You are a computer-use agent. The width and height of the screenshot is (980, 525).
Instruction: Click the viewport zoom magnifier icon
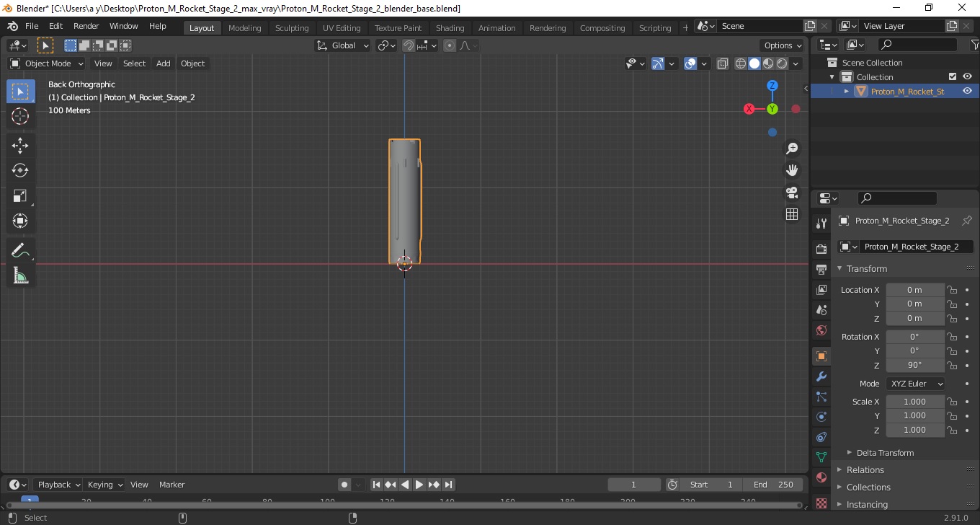click(x=792, y=149)
